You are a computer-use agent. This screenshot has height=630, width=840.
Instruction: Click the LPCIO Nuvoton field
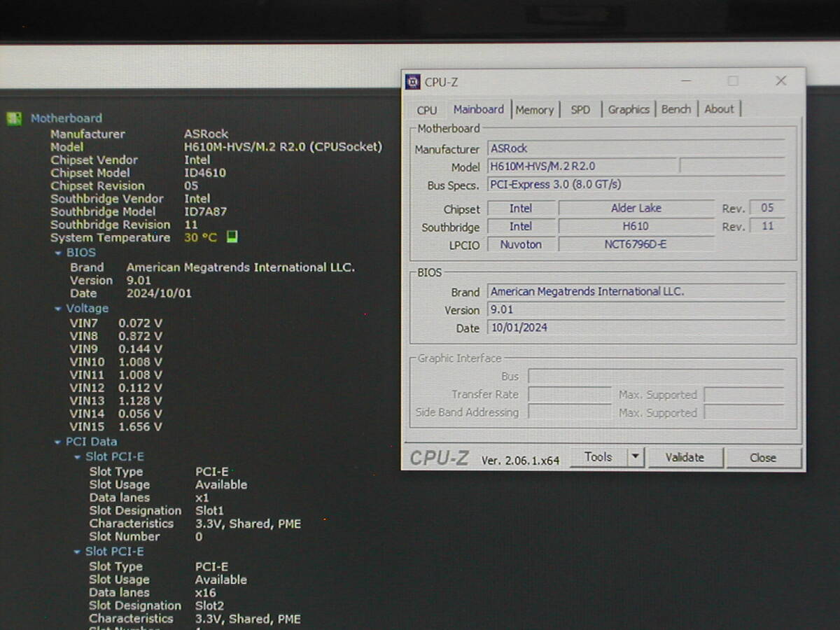pos(521,244)
